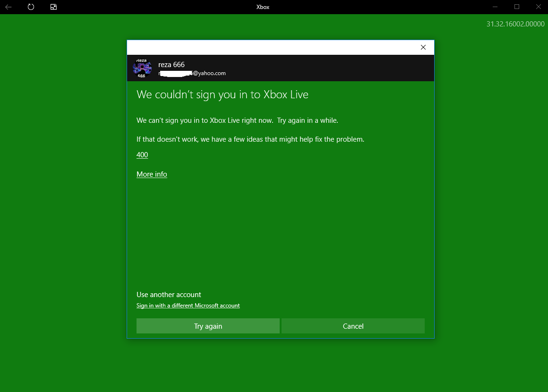Click the reza 666 profile avatar
This screenshot has height=392, width=548.
142,68
